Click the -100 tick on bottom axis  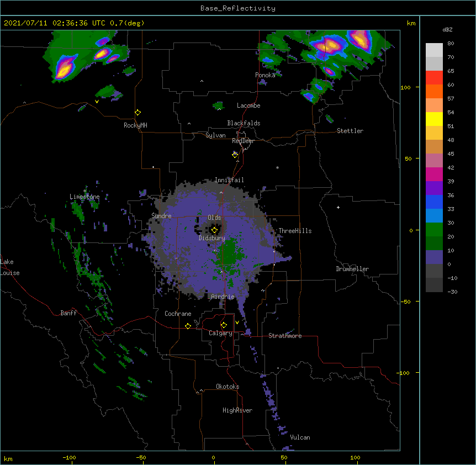(x=69, y=458)
